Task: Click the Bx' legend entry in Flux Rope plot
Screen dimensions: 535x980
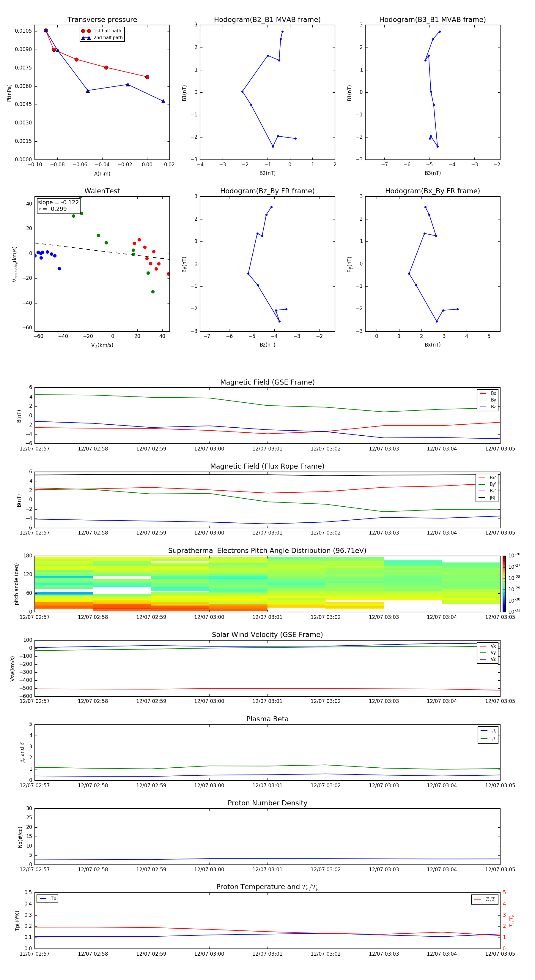Action: [x=487, y=478]
